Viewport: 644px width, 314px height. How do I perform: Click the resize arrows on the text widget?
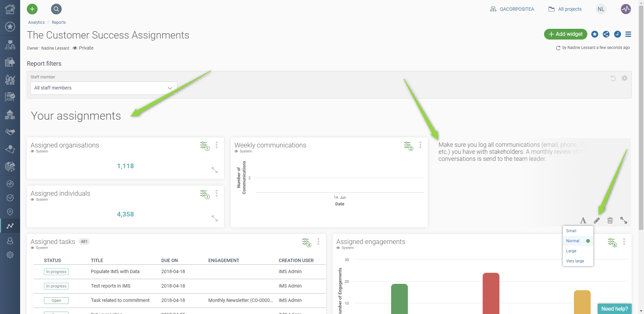(x=624, y=220)
